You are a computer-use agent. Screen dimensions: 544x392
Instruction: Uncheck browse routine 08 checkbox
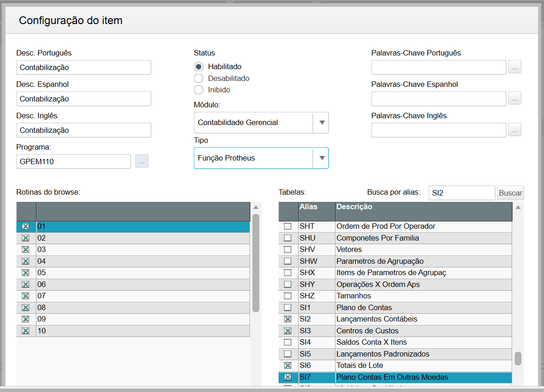click(x=25, y=308)
